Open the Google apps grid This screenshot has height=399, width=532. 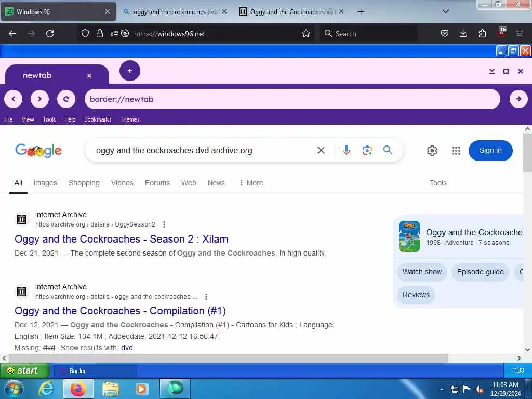[456, 150]
